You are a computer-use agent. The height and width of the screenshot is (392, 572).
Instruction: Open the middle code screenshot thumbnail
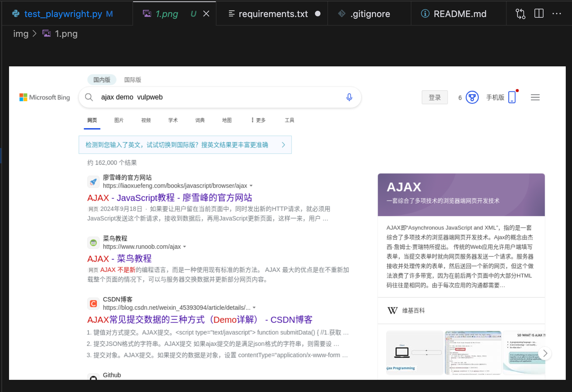tap(473, 353)
